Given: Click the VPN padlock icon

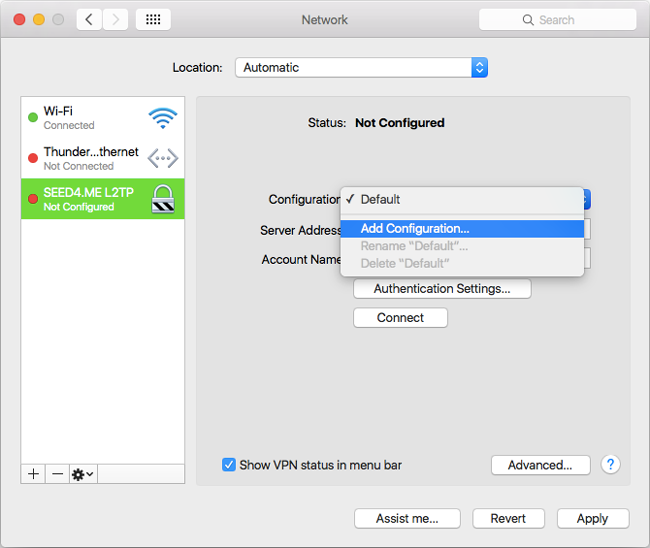Looking at the screenshot, I should (x=162, y=199).
